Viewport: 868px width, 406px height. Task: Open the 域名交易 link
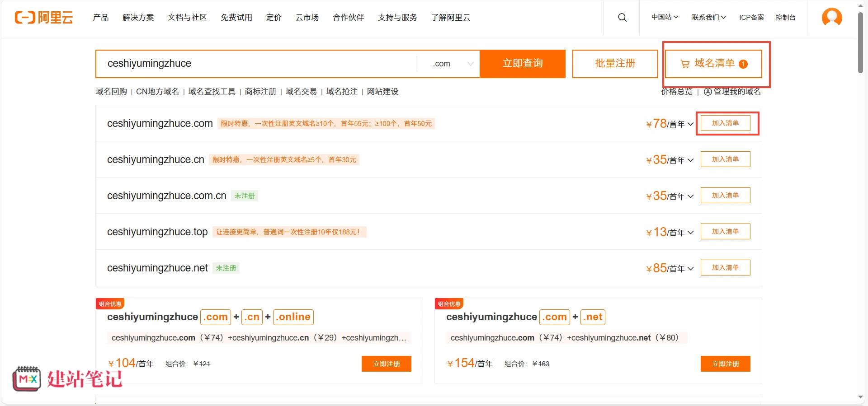tap(301, 92)
